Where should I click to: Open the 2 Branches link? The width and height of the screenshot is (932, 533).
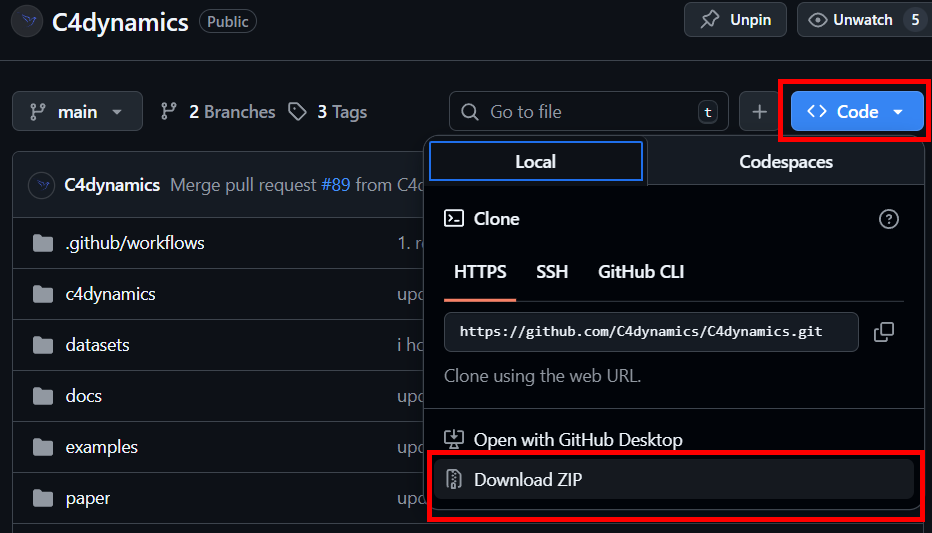[x=218, y=112]
